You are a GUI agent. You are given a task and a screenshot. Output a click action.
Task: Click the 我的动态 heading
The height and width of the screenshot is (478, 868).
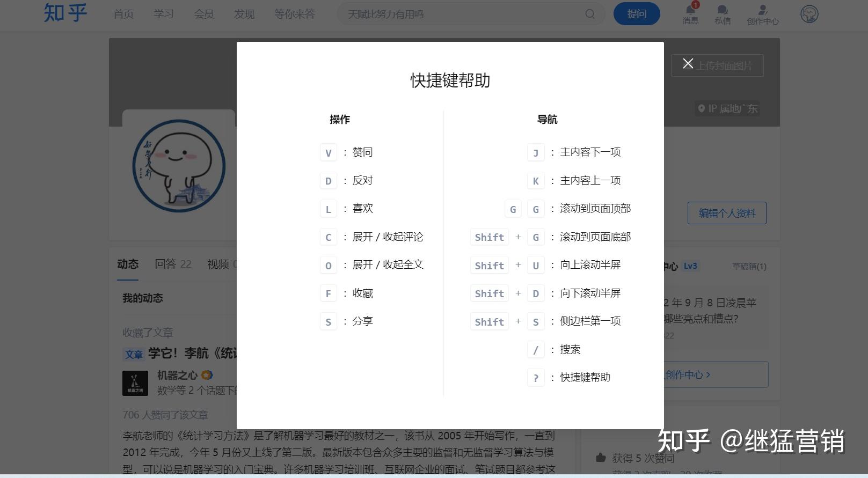143,298
